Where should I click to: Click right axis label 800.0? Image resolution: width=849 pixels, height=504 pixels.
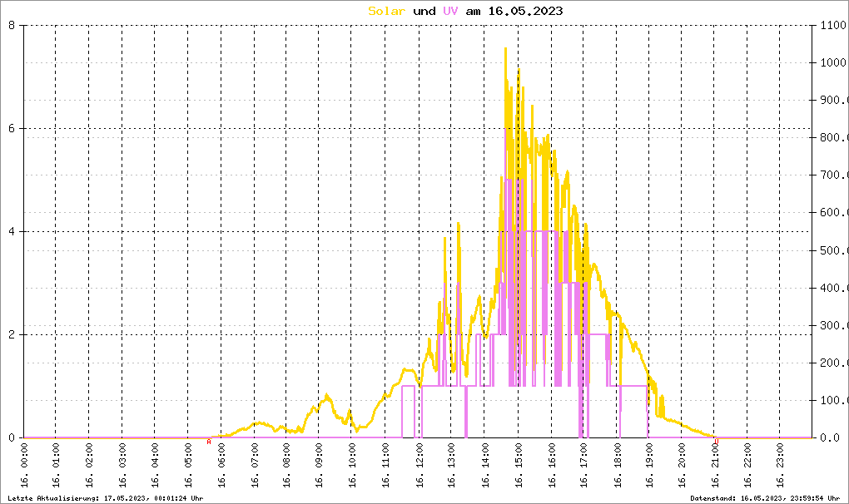tap(834, 137)
